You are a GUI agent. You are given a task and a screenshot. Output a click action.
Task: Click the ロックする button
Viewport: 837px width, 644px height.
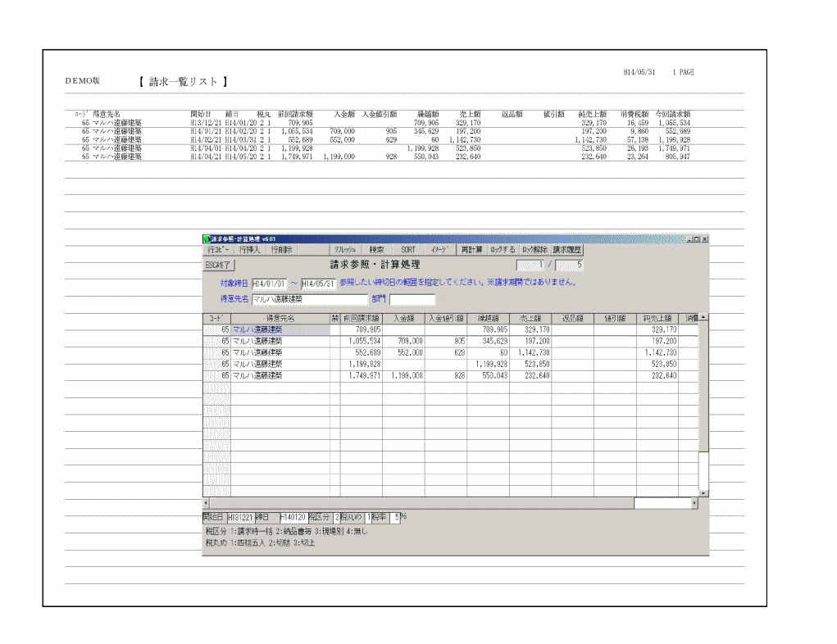coord(503,250)
